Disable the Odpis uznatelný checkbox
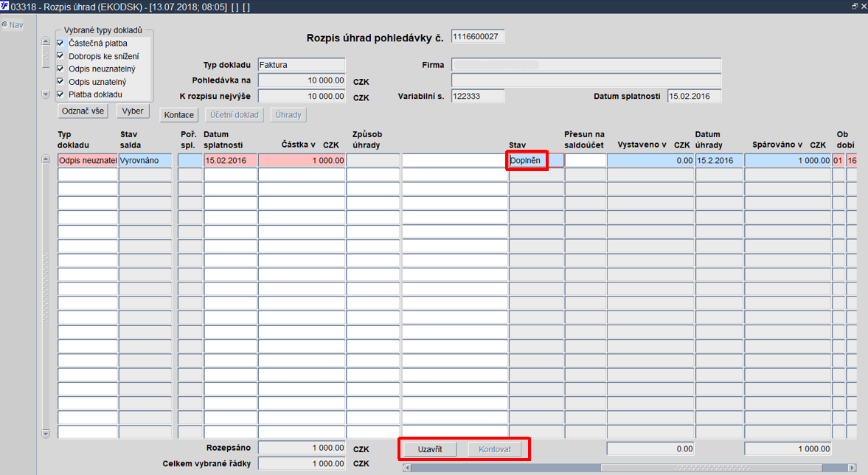This screenshot has height=475, width=868. [x=60, y=81]
